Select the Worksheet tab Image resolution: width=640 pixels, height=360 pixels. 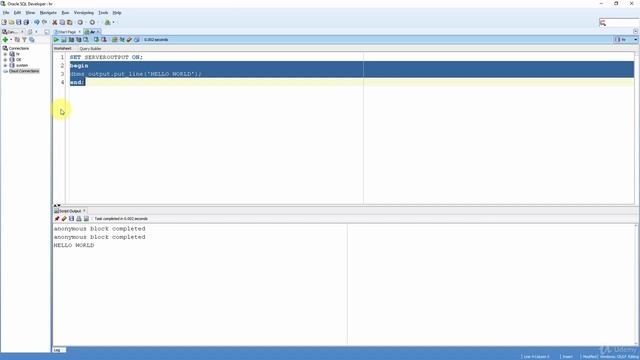[x=62, y=49]
